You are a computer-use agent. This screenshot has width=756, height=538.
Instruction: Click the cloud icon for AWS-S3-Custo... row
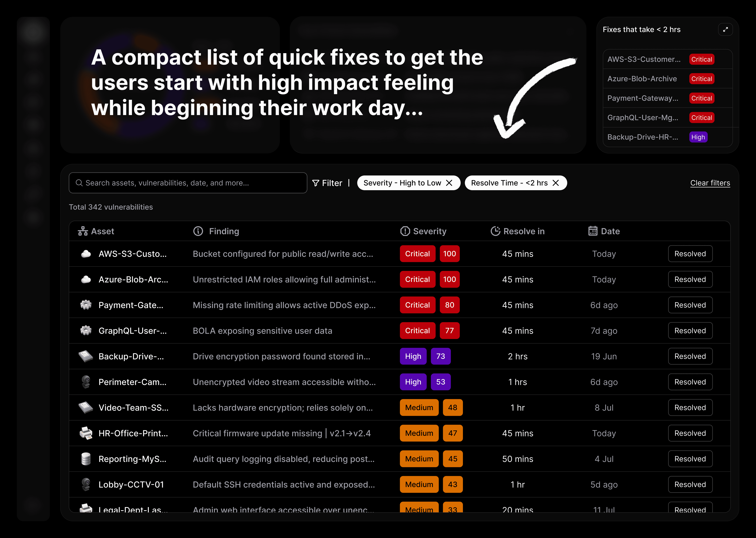(x=86, y=254)
